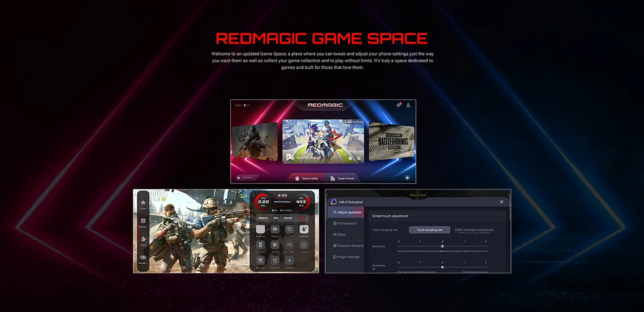Switch to the Super Power tab
The image size is (644, 312).
343,178
